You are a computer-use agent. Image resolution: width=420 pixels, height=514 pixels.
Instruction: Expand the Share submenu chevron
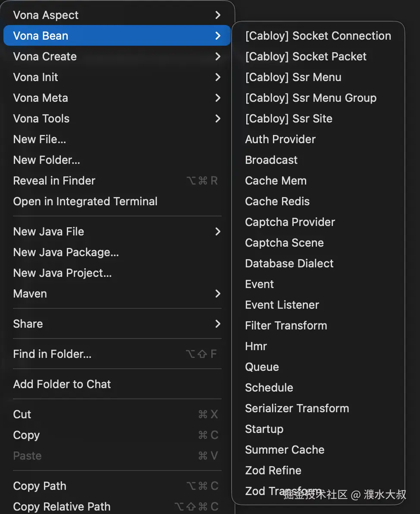[218, 323]
